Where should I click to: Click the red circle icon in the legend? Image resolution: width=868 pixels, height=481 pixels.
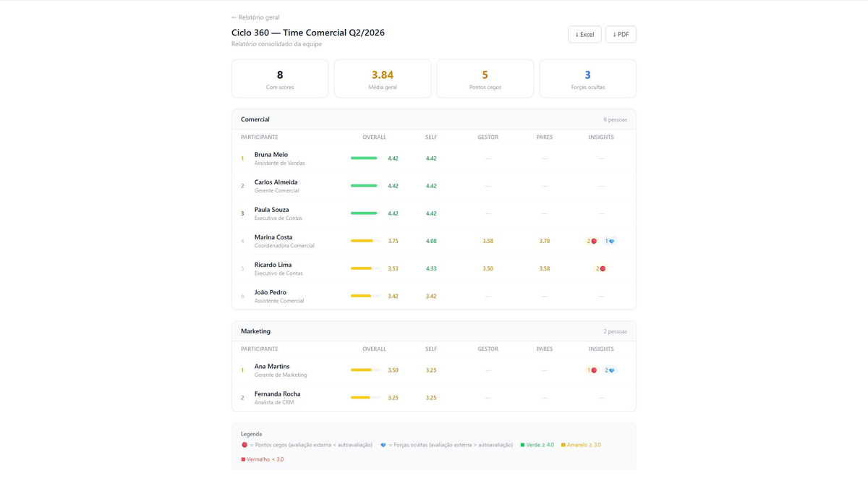click(244, 445)
